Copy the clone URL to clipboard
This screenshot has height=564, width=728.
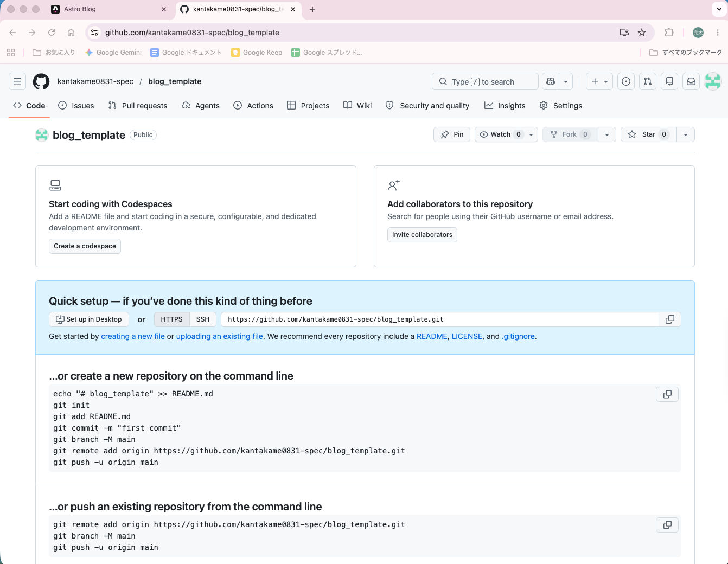pos(670,319)
